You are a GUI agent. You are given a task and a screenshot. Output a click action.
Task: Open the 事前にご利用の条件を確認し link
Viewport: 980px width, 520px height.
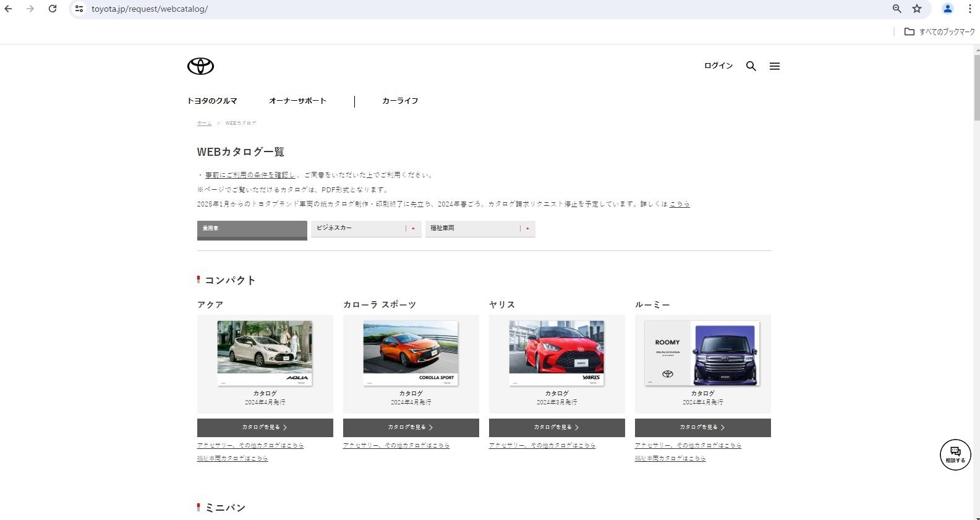pos(250,175)
